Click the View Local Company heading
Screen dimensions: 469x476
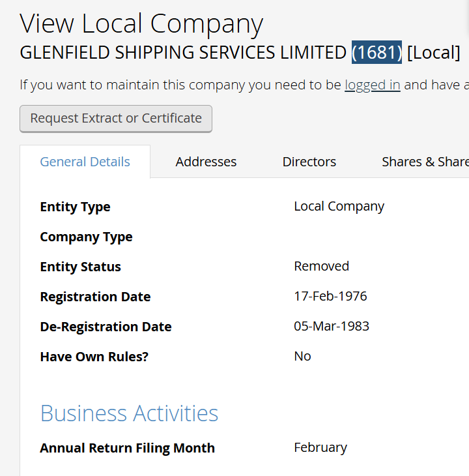pyautogui.click(x=141, y=23)
